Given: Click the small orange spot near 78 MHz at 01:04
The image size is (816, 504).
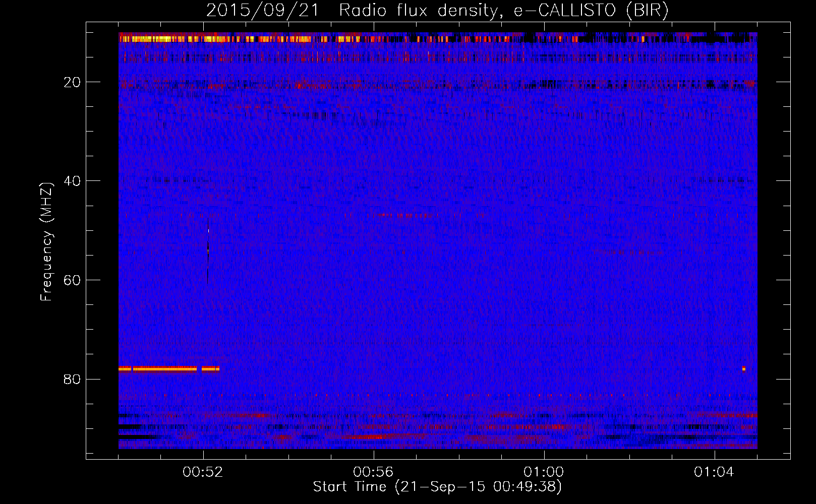Looking at the screenshot, I should coord(743,368).
